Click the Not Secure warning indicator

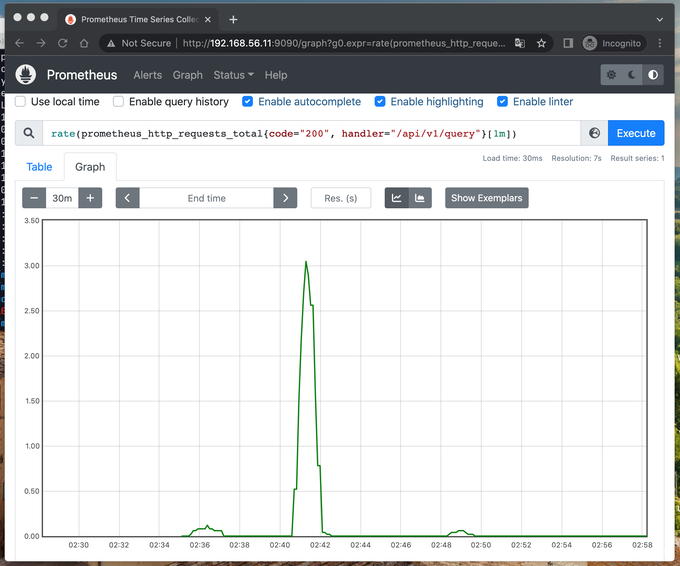[139, 43]
